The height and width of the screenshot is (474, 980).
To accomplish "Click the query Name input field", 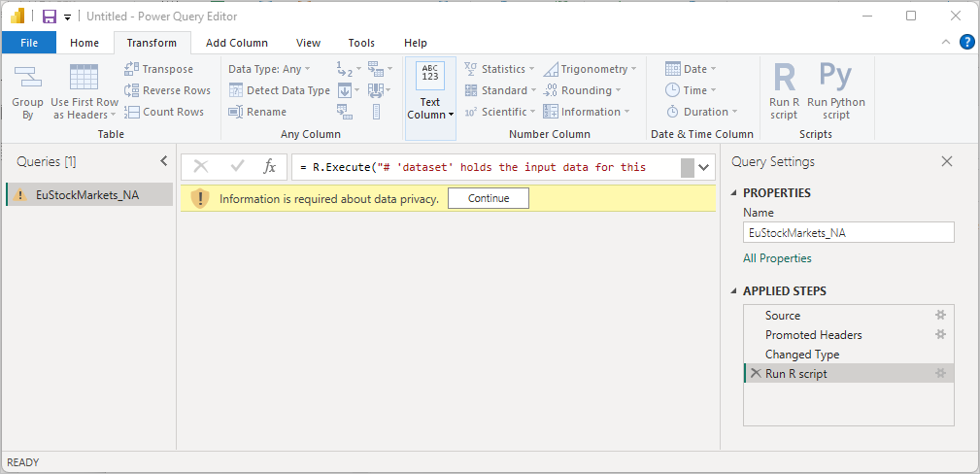I will click(848, 232).
